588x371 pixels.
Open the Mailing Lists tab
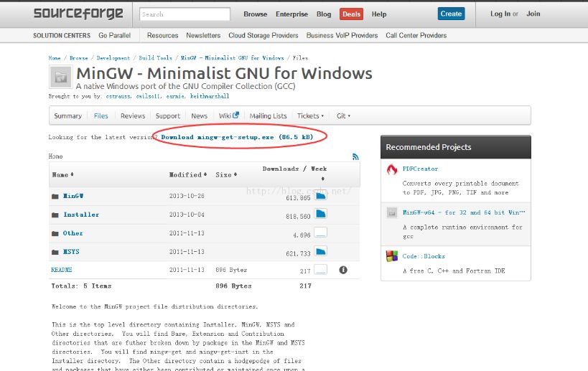(268, 116)
